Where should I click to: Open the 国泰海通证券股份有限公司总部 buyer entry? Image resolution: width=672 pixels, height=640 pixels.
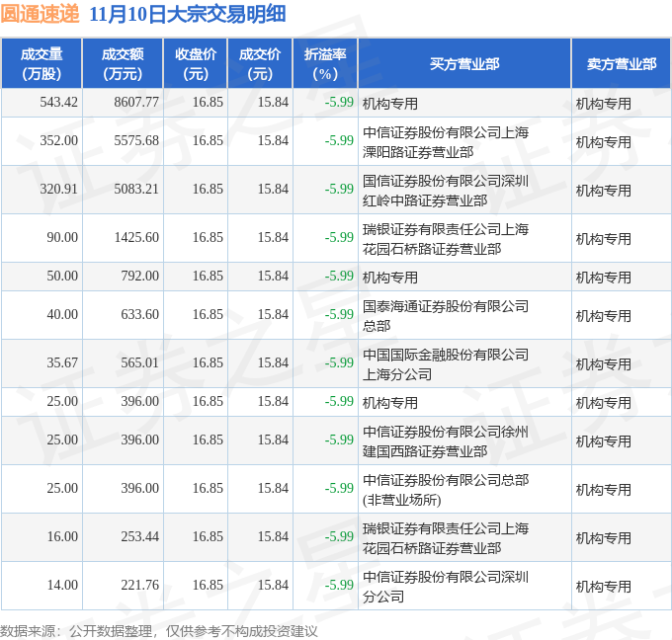[x=446, y=315]
